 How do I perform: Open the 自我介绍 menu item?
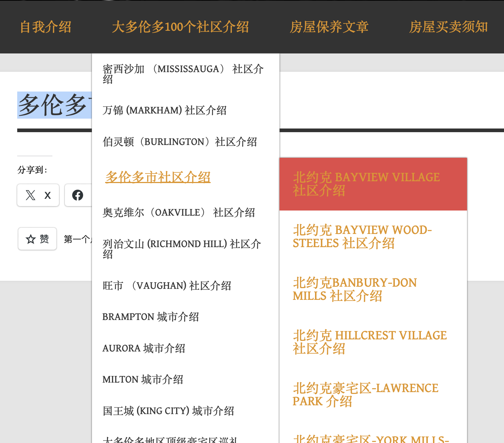45,27
